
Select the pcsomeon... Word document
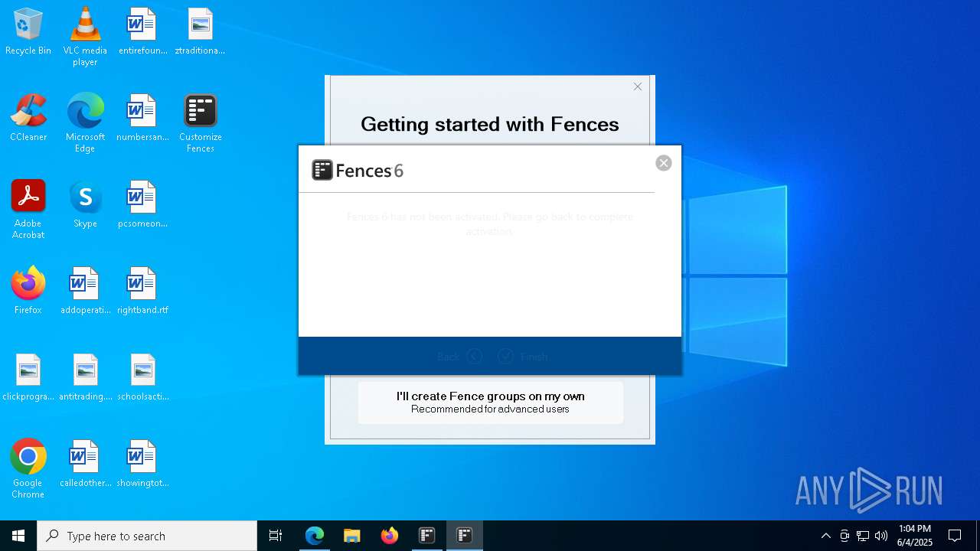pyautogui.click(x=142, y=205)
